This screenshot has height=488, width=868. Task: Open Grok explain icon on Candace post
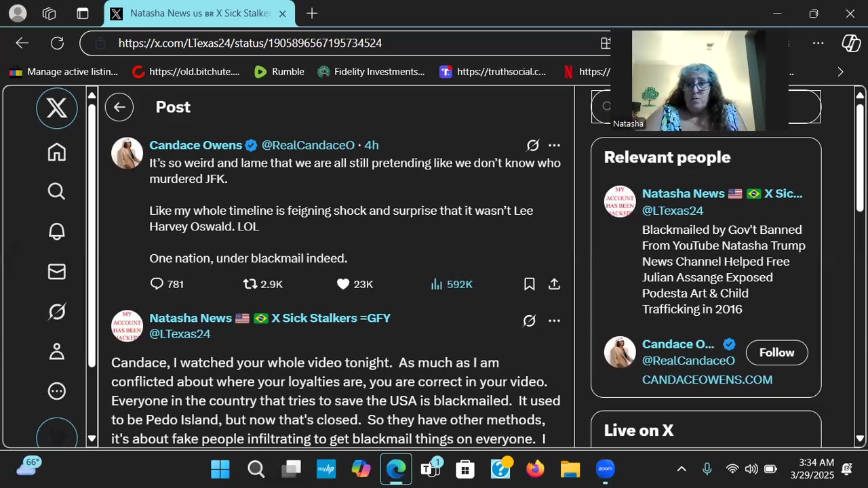(x=533, y=145)
